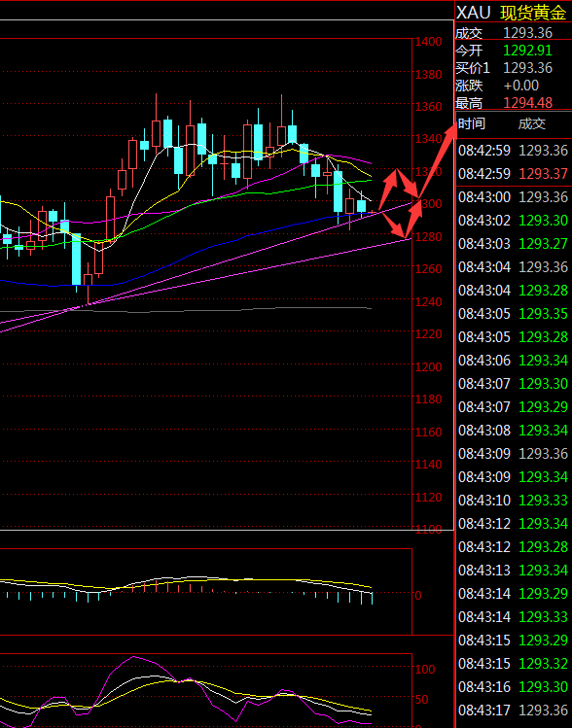The width and height of the screenshot is (572, 728).
Task: Click the 50 level on bottom oscillator axis
Action: coord(421,699)
